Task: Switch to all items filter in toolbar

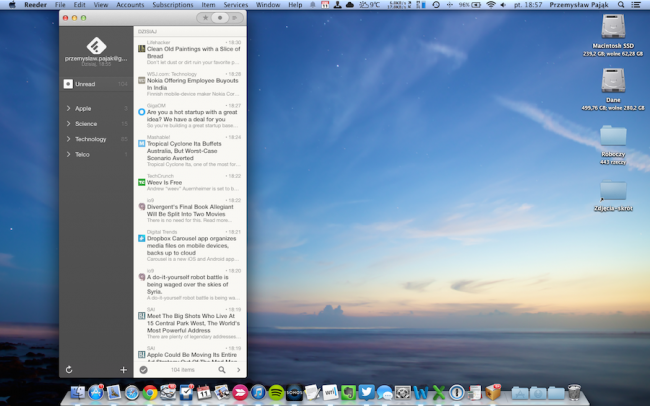Action: (235, 18)
